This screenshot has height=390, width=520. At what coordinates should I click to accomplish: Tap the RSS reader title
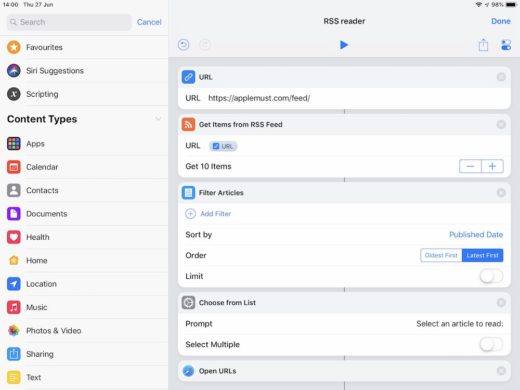tap(344, 21)
